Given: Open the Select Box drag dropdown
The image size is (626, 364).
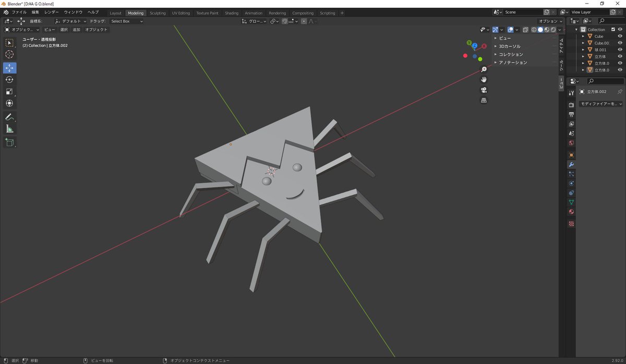Looking at the screenshot, I should pos(126,21).
